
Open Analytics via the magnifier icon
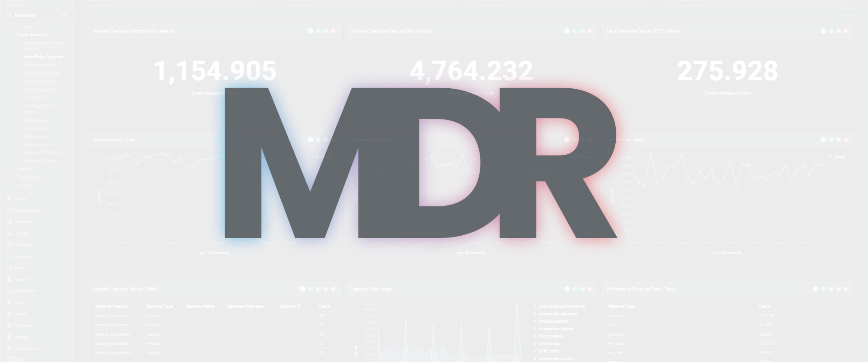[x=9, y=257]
